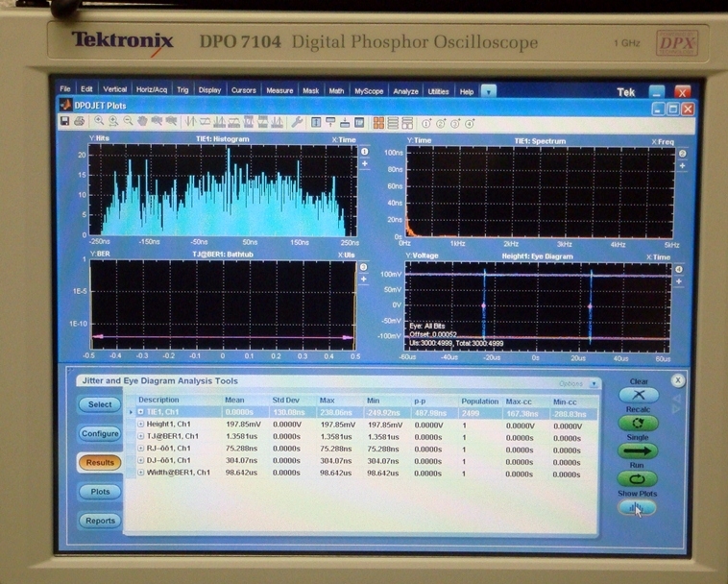Open the Vertical menu

pyautogui.click(x=114, y=89)
